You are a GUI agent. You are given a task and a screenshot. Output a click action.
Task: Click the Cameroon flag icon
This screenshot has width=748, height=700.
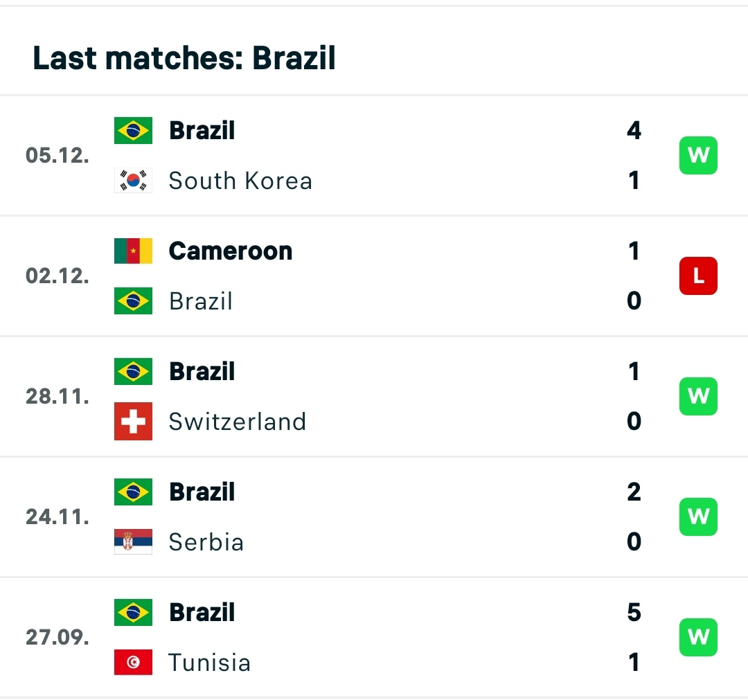(x=133, y=251)
